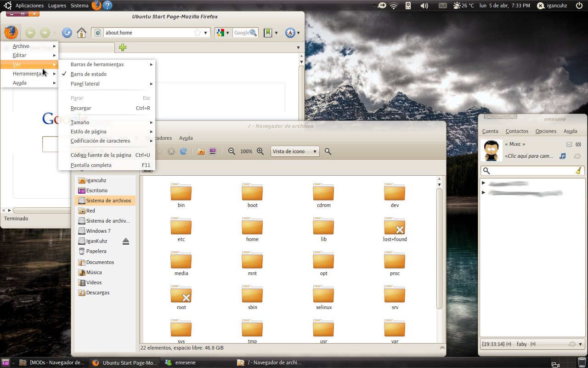The height and width of the screenshot is (368, 588).
Task: Open emesene Opciones menu
Action: pyautogui.click(x=546, y=131)
